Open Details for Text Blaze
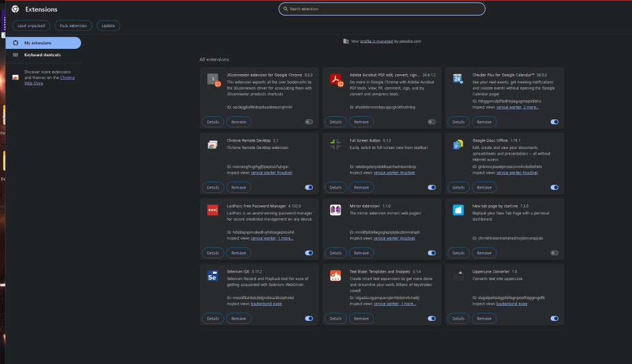The image size is (632, 364). pyautogui.click(x=336, y=318)
